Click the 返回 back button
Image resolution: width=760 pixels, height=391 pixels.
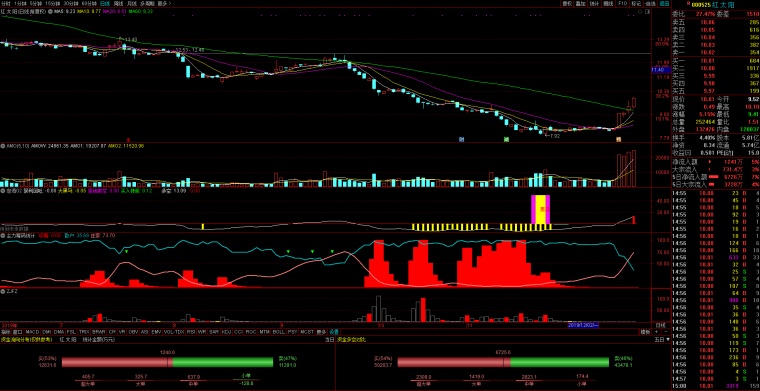pos(664,3)
